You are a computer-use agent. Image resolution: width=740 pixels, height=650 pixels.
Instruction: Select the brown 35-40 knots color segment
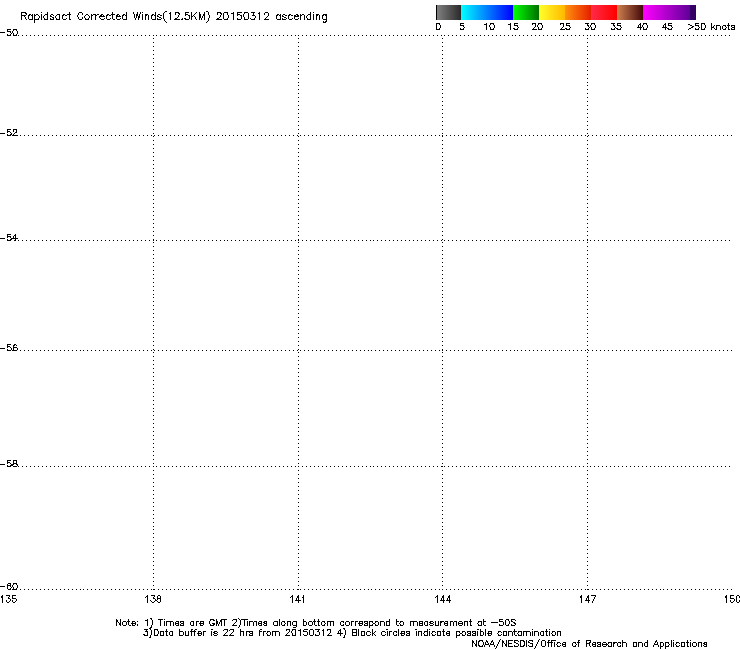pyautogui.click(x=630, y=12)
